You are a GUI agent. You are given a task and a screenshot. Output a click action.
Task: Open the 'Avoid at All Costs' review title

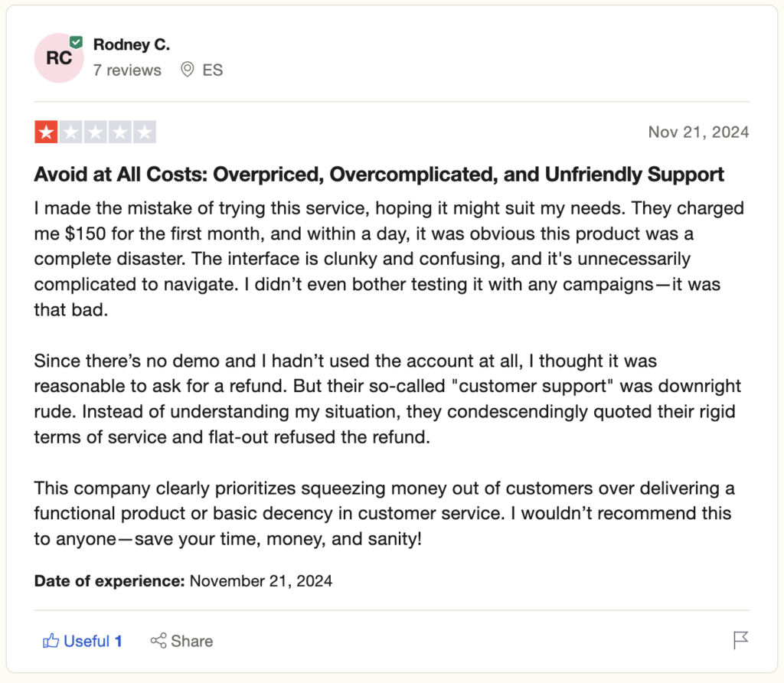[x=379, y=175]
